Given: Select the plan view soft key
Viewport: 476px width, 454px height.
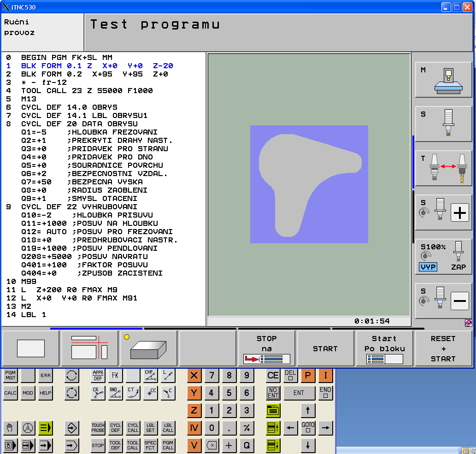Looking at the screenshot, I should (x=31, y=348).
